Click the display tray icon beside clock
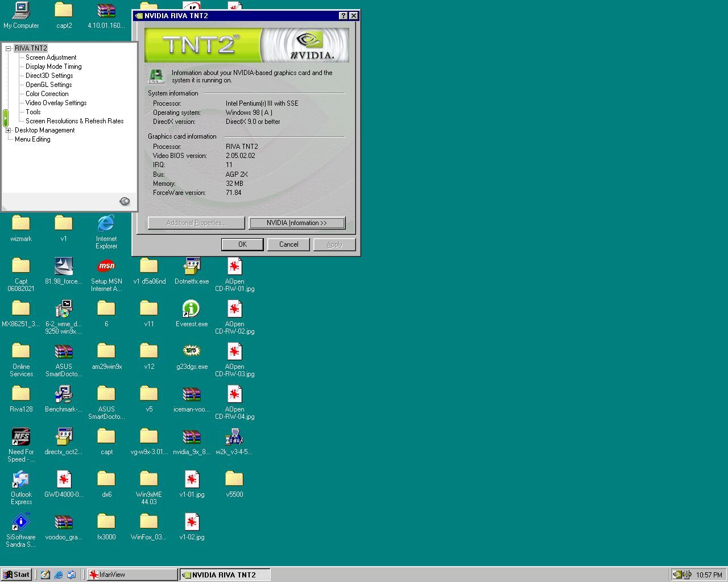 tap(687, 575)
